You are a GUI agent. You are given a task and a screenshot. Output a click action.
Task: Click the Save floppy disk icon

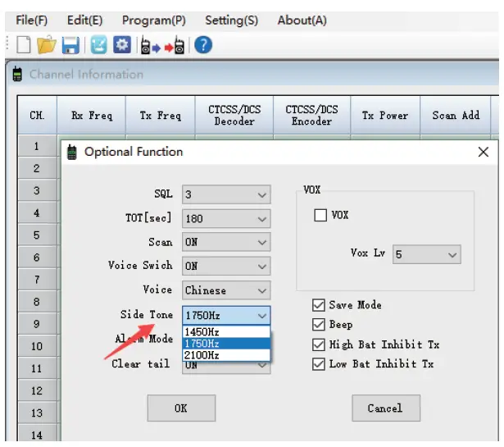click(70, 45)
